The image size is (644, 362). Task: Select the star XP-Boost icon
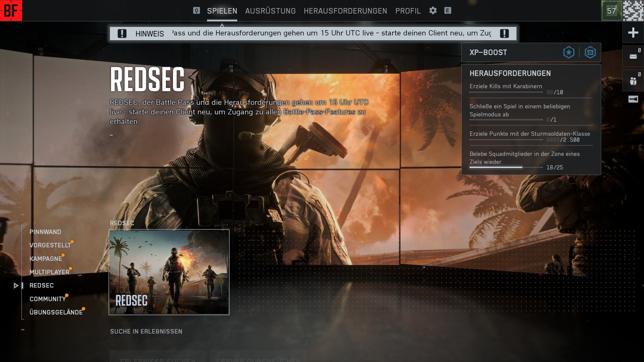point(569,53)
